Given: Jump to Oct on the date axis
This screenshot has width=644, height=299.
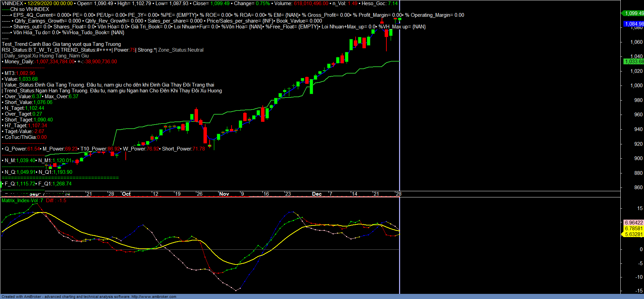Looking at the screenshot, I should 126,194.
